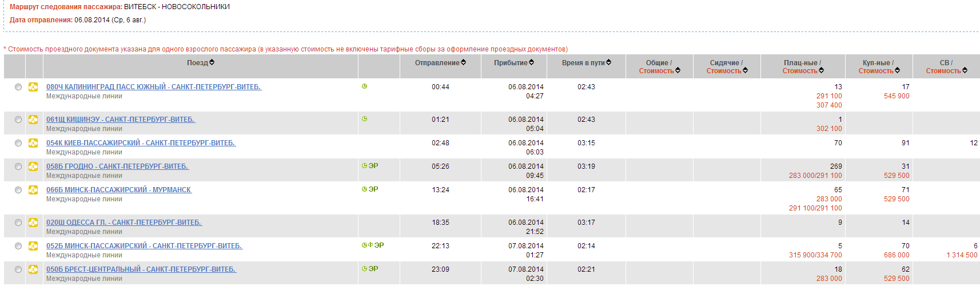The image size is (980, 286).
Task: Click the ЭР icon for train 058Б Гродно
Action: (x=373, y=166)
